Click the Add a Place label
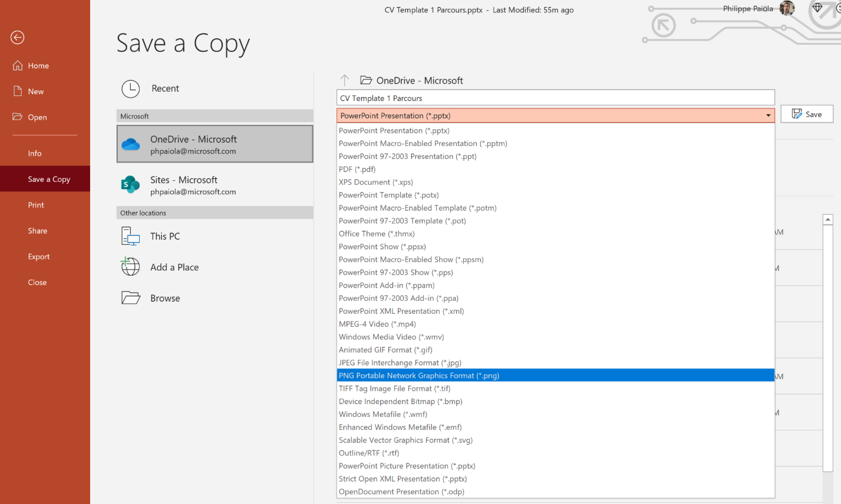 [x=174, y=267]
